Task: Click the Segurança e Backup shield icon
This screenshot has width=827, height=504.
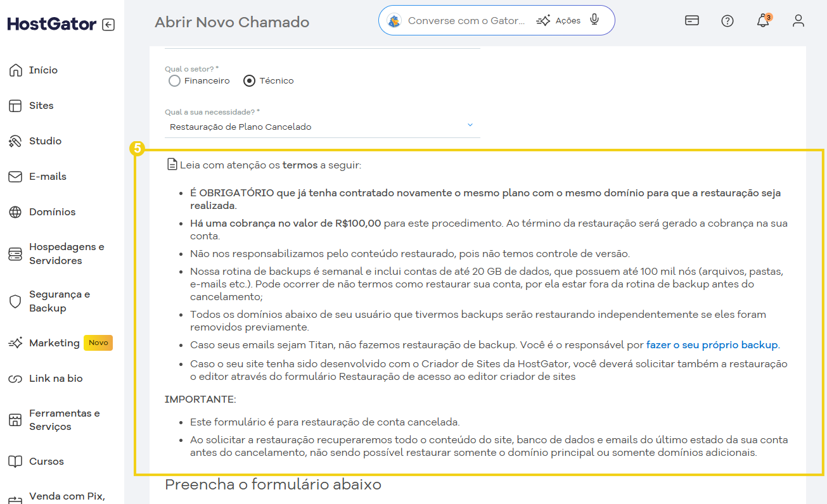Action: (x=15, y=301)
